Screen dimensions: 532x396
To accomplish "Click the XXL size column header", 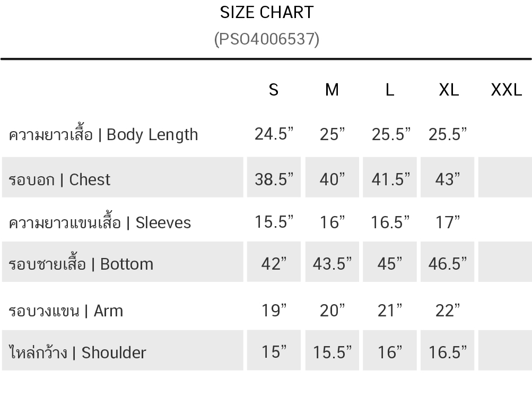I will point(506,90).
